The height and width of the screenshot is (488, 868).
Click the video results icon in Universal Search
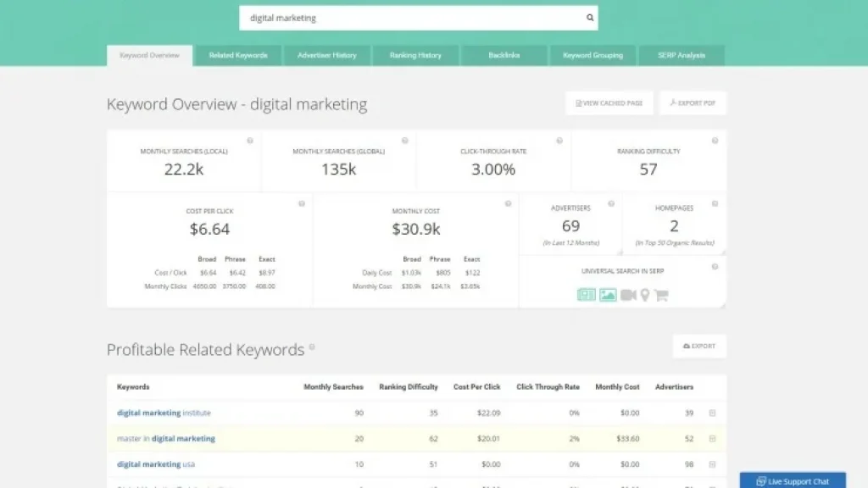pos(628,295)
